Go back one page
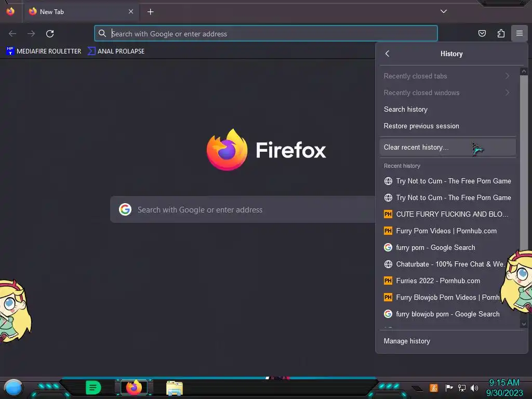Image resolution: width=532 pixels, height=399 pixels. pos(12,34)
